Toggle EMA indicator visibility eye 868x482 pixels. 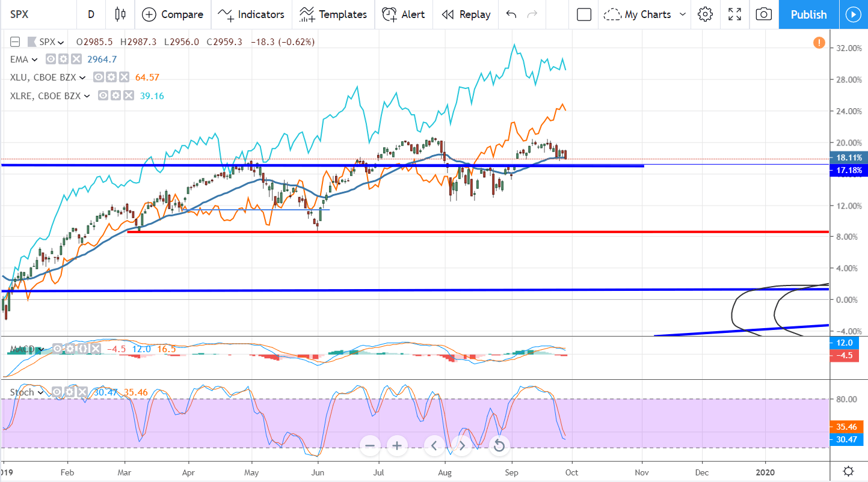click(50, 59)
